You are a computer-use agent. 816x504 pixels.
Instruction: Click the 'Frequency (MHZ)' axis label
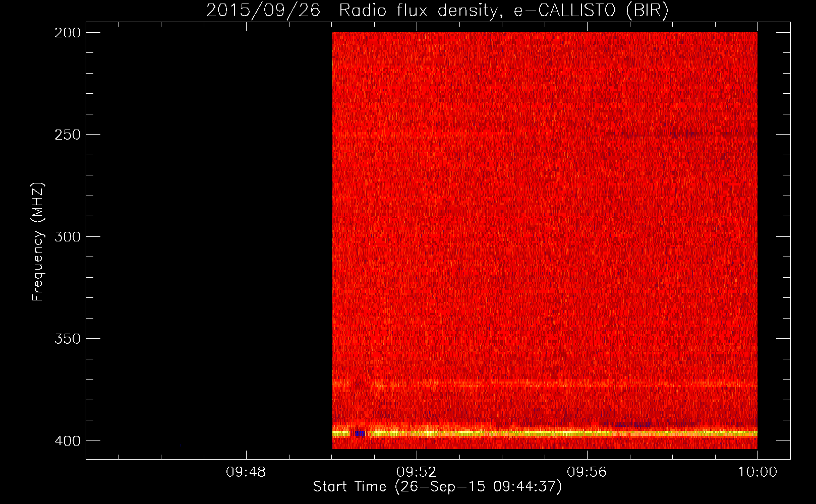(38, 242)
